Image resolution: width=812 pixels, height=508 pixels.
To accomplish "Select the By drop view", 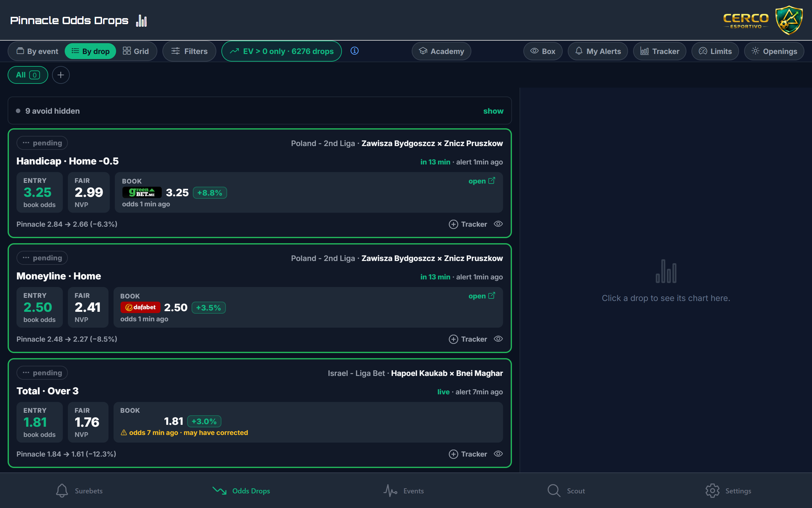I will click(x=90, y=51).
